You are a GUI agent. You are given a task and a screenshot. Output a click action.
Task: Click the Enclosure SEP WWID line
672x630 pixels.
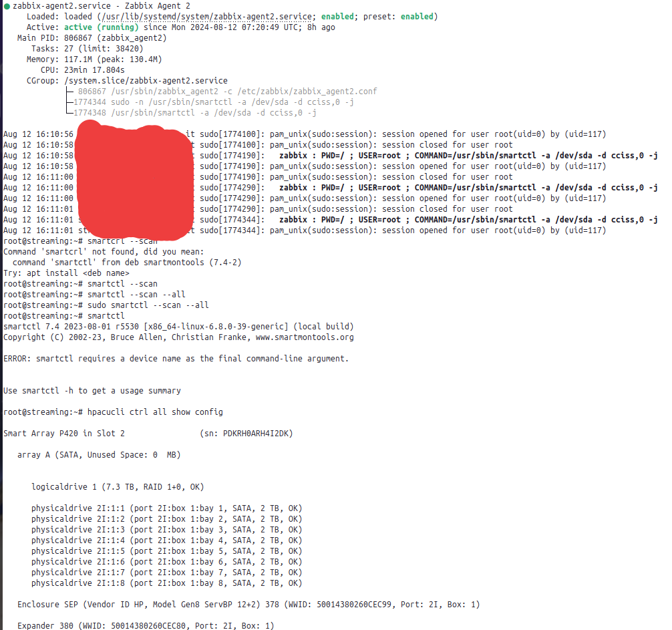tap(248, 605)
